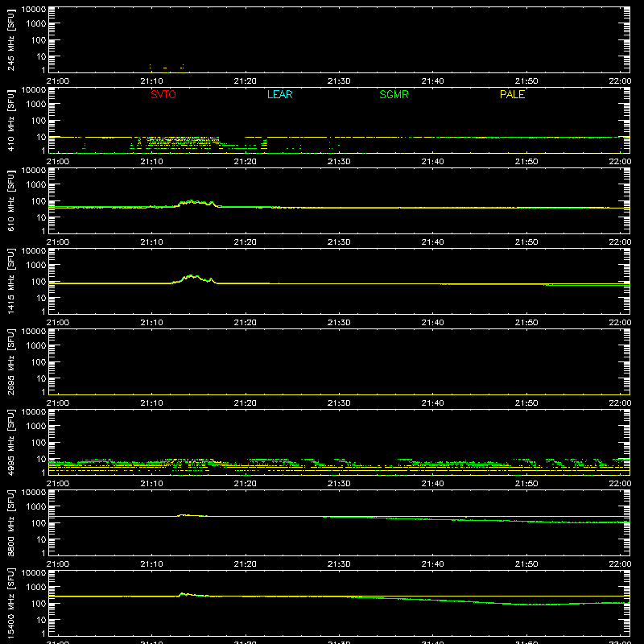Click the 1000 y-axis value of the 4995 MHz panel
This screenshot has width=644, height=644.
[36, 427]
